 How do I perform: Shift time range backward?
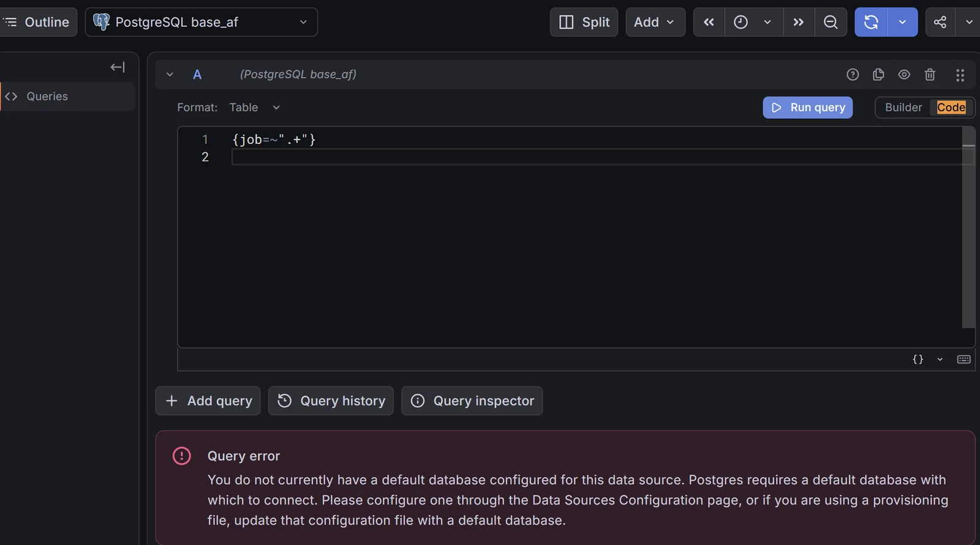coord(709,22)
